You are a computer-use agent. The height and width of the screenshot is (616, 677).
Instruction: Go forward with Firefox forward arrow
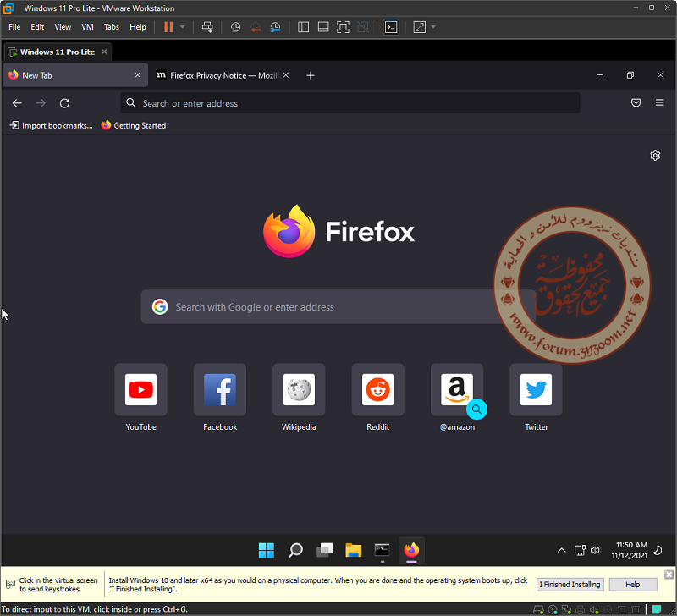[x=41, y=103]
